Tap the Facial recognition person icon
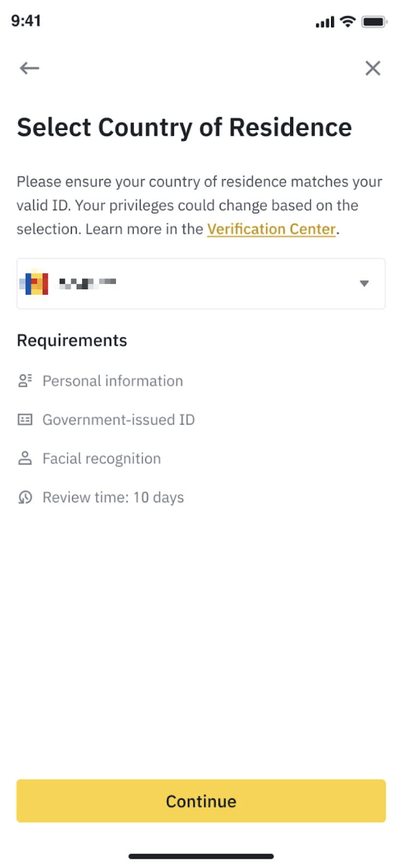This screenshot has width=399, height=868. (25, 458)
